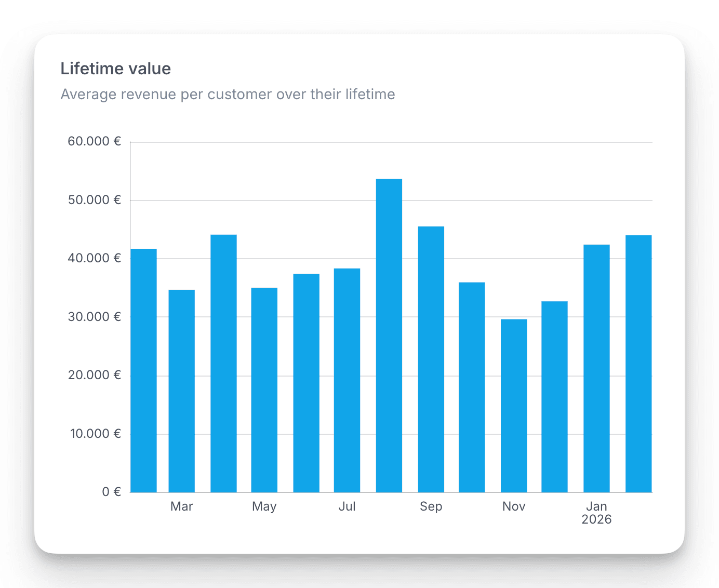Click the 30.000 € axis label
Viewport: 719px width, 588px height.
tap(94, 317)
